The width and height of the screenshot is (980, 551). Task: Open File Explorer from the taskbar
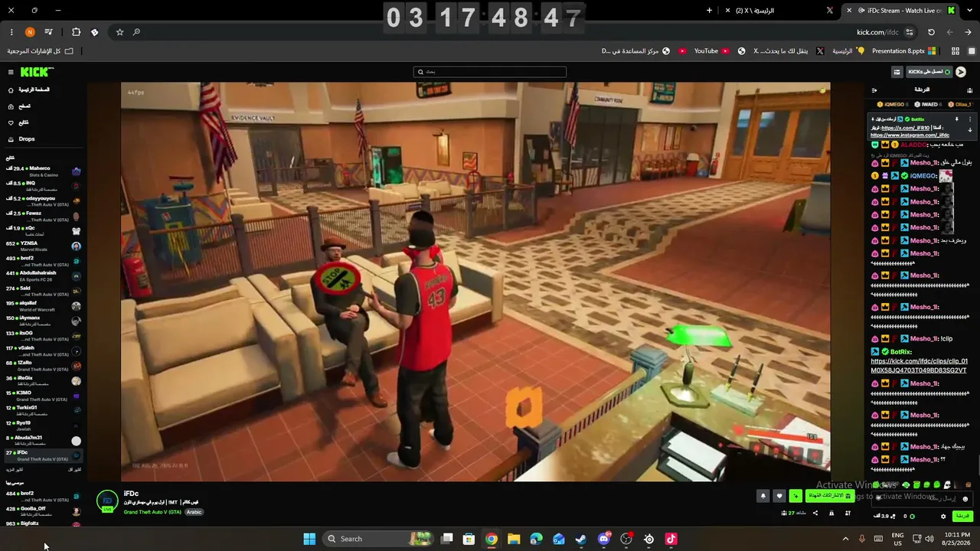(x=514, y=539)
